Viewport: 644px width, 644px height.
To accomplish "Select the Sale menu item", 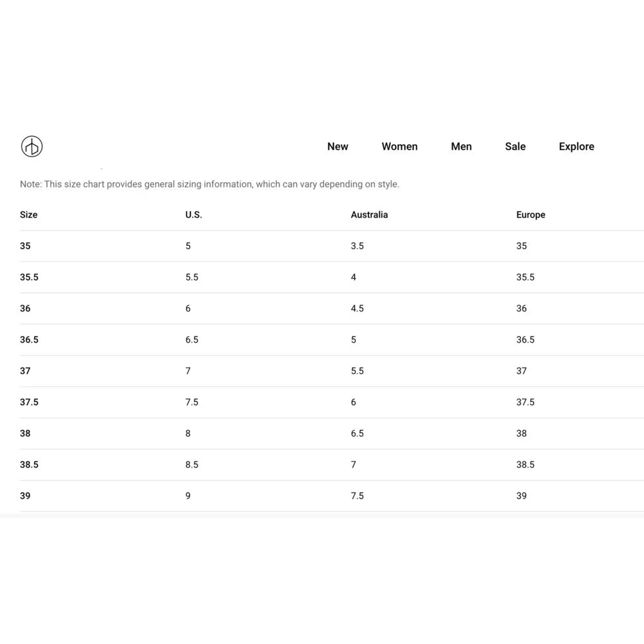I will tap(515, 146).
